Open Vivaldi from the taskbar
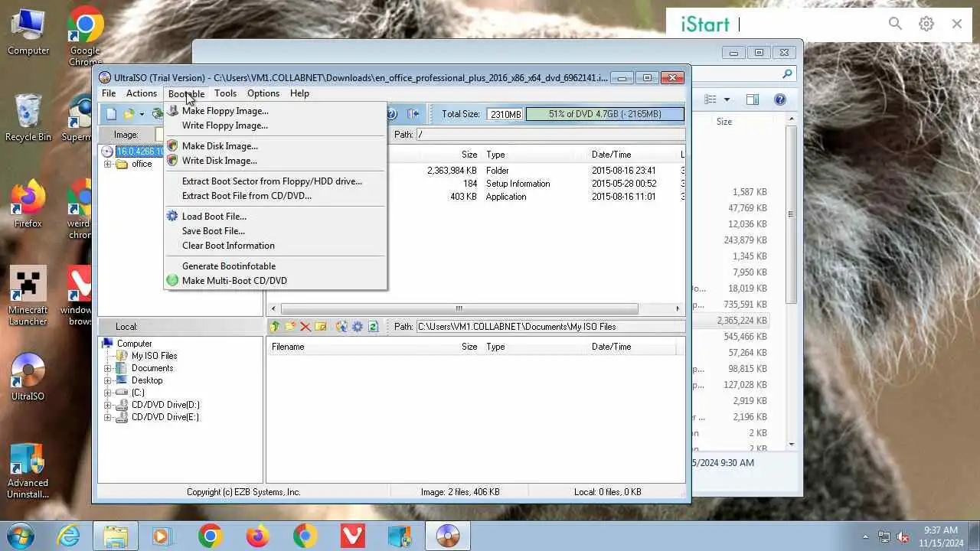This screenshot has height=551, width=980. 352,536
